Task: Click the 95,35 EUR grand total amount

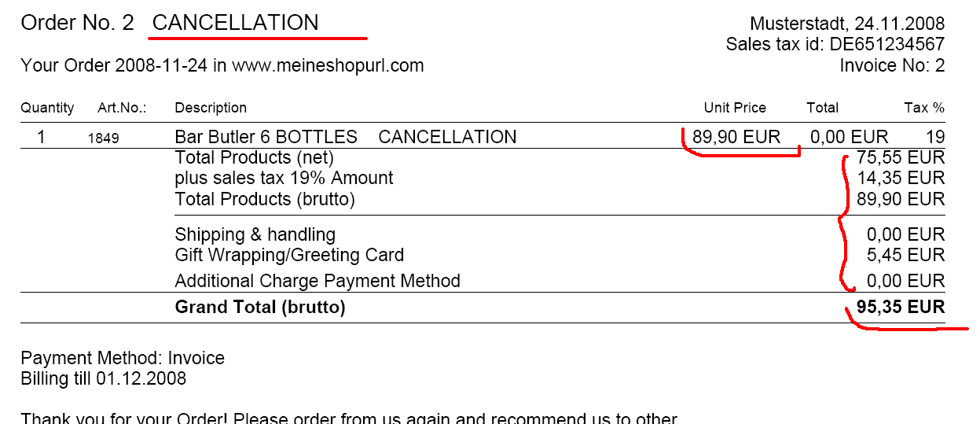Action: [901, 307]
